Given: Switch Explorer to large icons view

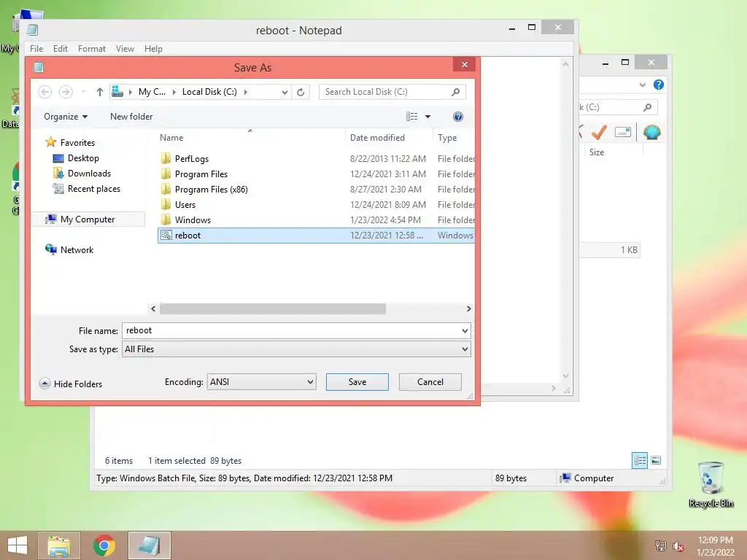Looking at the screenshot, I should coord(656,460).
